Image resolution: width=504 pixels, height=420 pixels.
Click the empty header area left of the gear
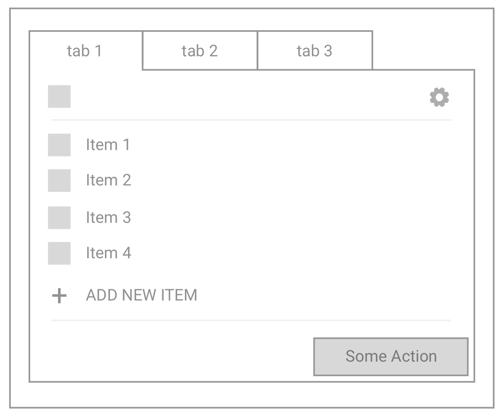click(x=250, y=97)
